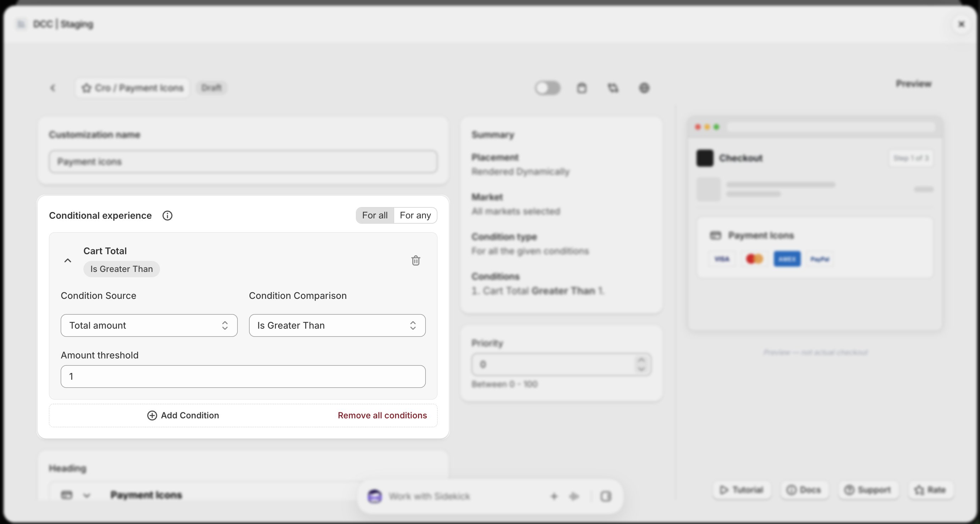Expand the card icon dropdown in Heading section
The height and width of the screenshot is (524, 980).
coord(87,496)
